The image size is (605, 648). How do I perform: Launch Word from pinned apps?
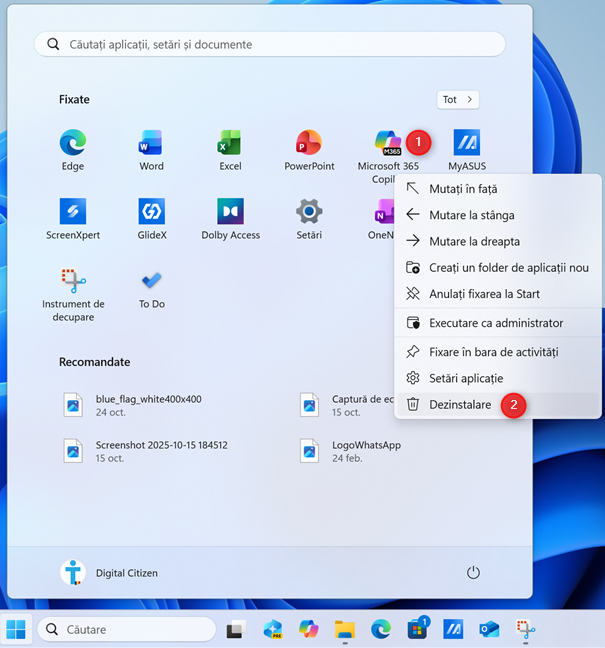click(x=151, y=150)
